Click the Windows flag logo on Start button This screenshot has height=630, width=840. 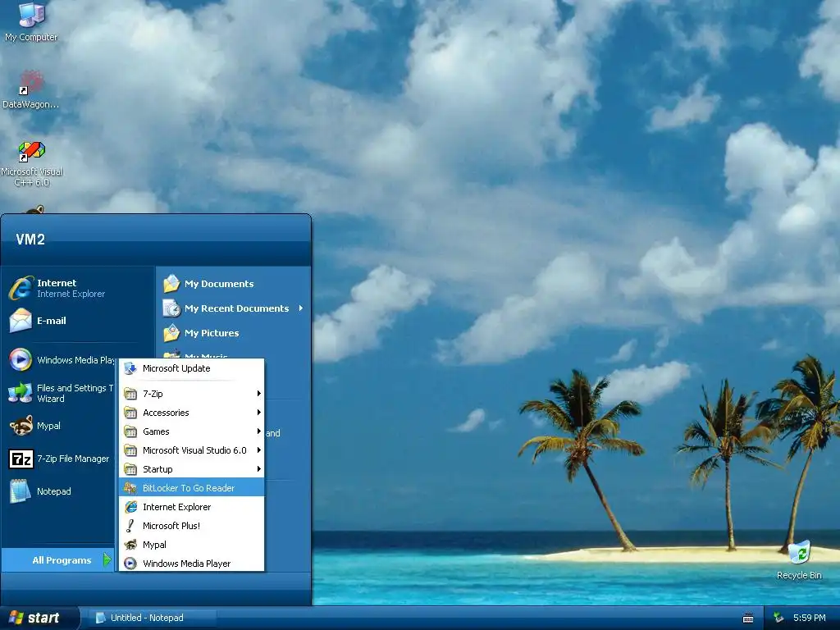(x=16, y=618)
